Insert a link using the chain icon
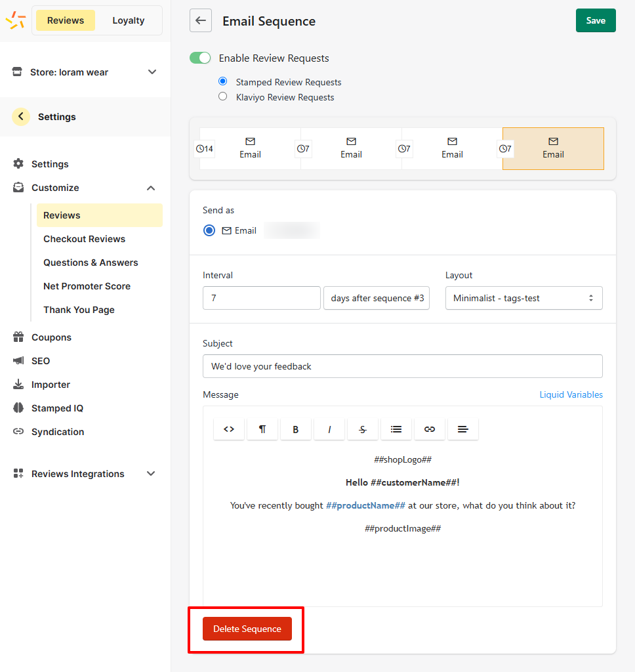The image size is (635, 672). pos(429,429)
